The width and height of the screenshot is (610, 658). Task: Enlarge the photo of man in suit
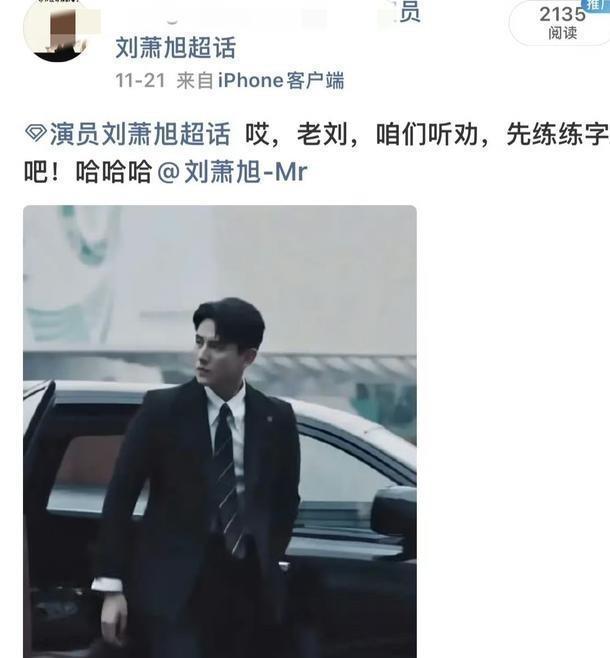click(220, 431)
